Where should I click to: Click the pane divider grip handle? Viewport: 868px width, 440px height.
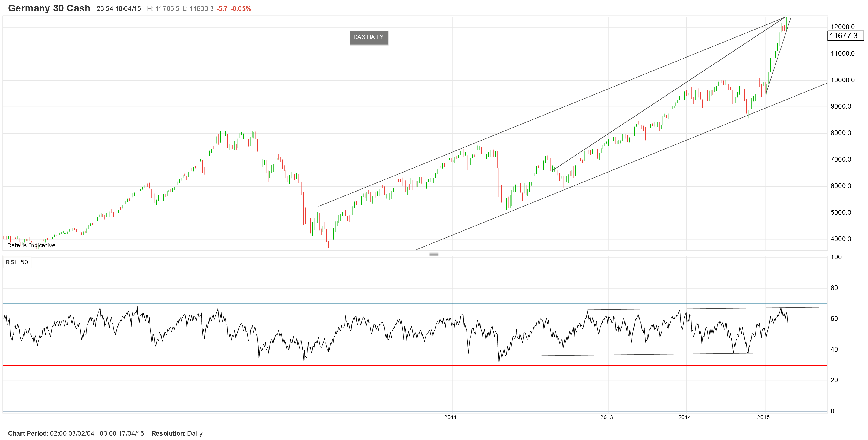click(434, 255)
